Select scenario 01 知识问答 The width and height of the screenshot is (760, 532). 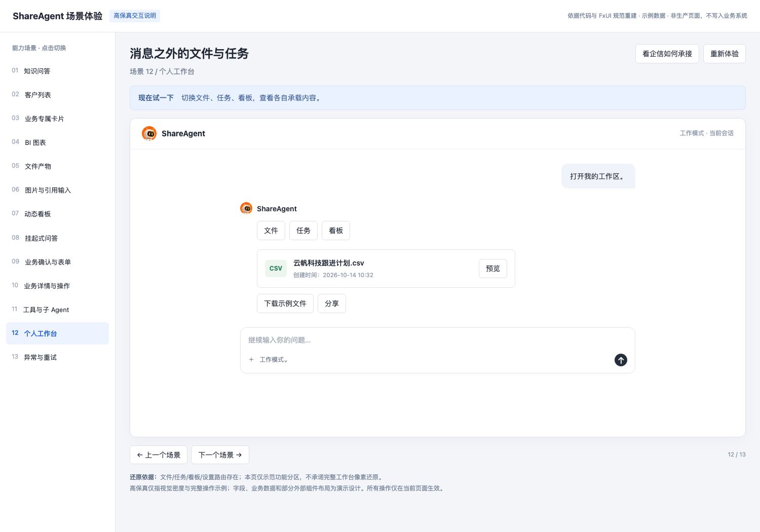point(57,71)
